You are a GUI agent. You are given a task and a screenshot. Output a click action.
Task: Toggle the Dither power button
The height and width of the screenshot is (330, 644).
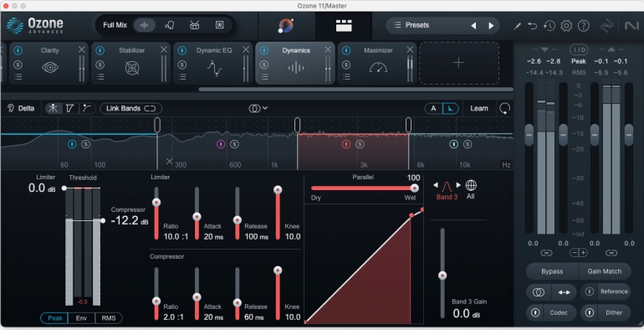click(x=590, y=312)
